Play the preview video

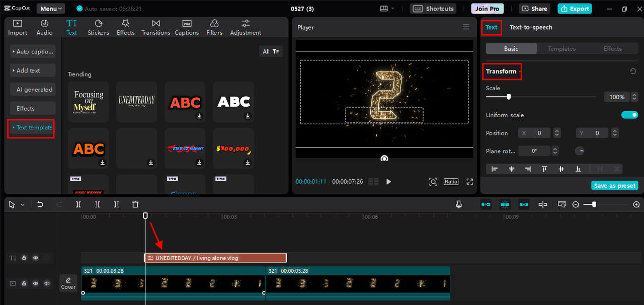(388, 182)
